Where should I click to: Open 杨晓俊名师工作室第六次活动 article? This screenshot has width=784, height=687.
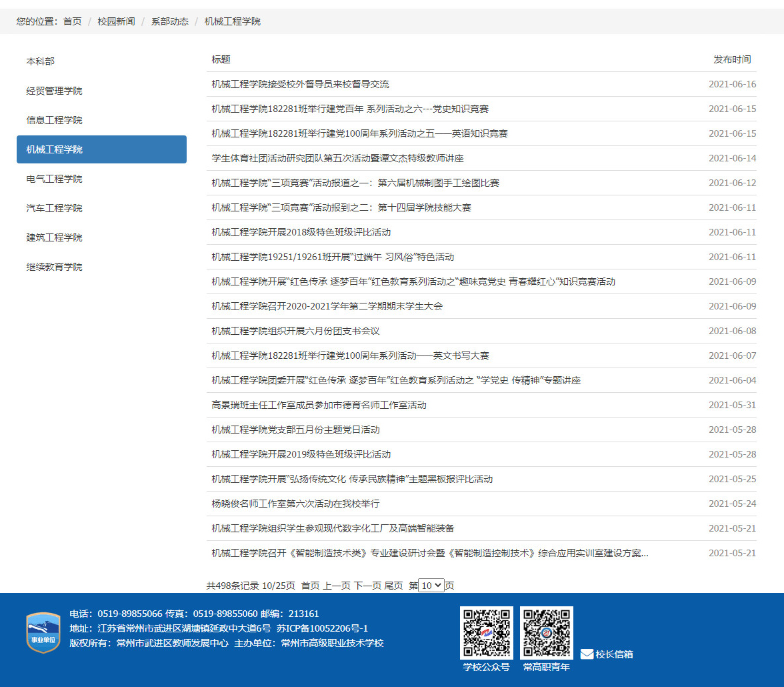click(x=295, y=504)
